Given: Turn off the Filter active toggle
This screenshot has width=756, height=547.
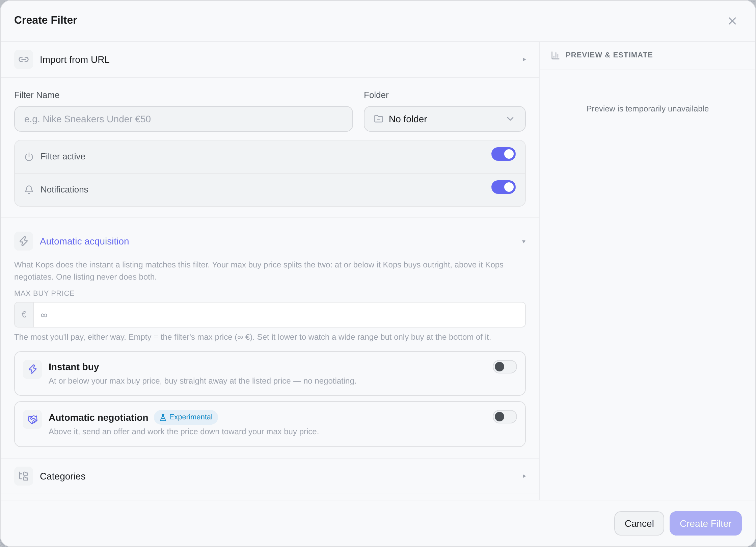Looking at the screenshot, I should pyautogui.click(x=503, y=154).
